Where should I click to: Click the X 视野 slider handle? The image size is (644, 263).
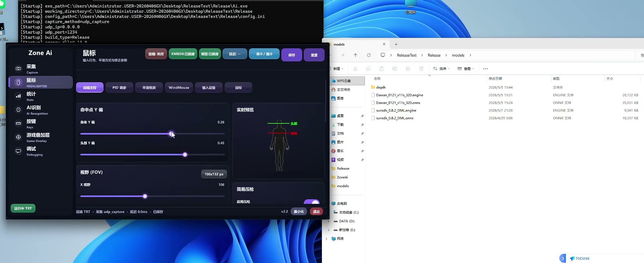145,196
